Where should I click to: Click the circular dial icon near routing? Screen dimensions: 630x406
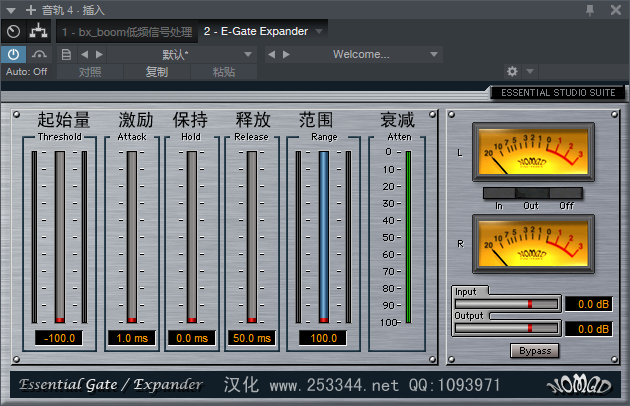[x=13, y=31]
